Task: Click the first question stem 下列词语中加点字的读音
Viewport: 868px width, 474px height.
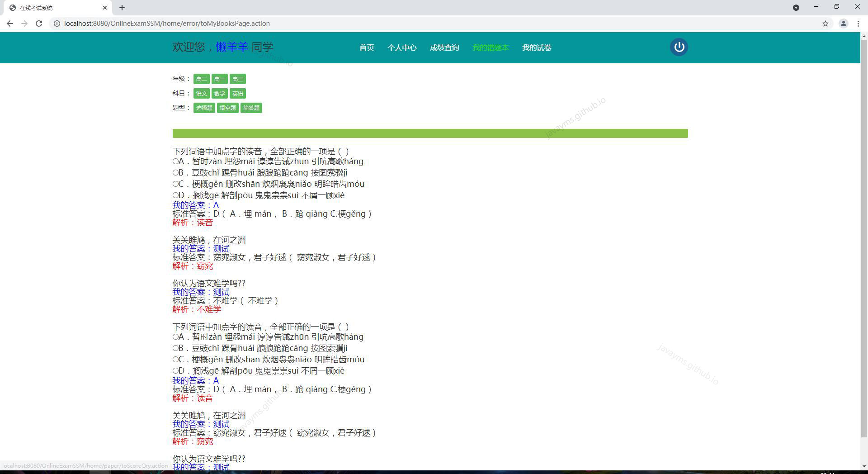Action: click(261, 152)
